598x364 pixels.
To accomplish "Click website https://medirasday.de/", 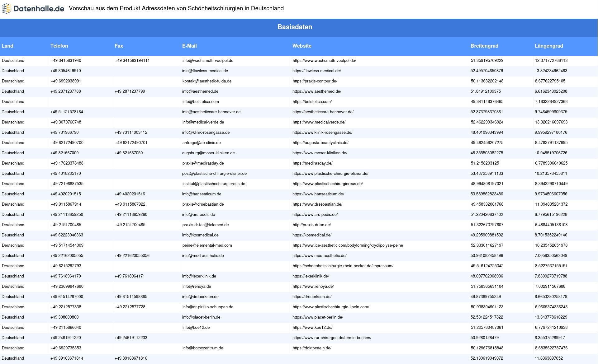I will (x=312, y=163).
